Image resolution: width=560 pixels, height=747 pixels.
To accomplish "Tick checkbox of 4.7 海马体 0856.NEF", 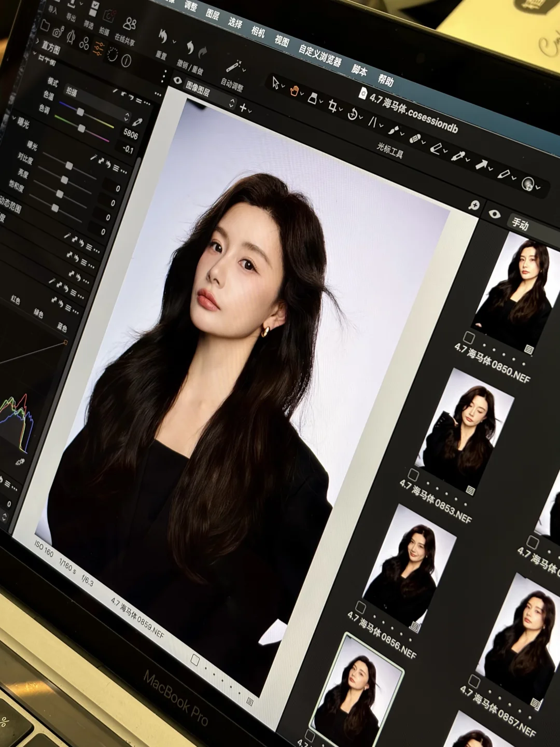I will [x=360, y=607].
